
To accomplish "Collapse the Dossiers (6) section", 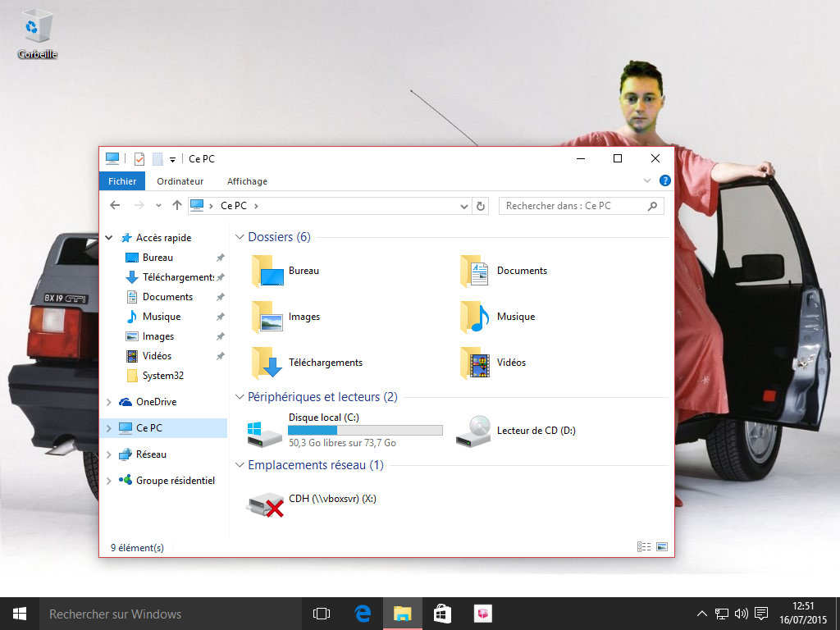I will click(x=240, y=237).
